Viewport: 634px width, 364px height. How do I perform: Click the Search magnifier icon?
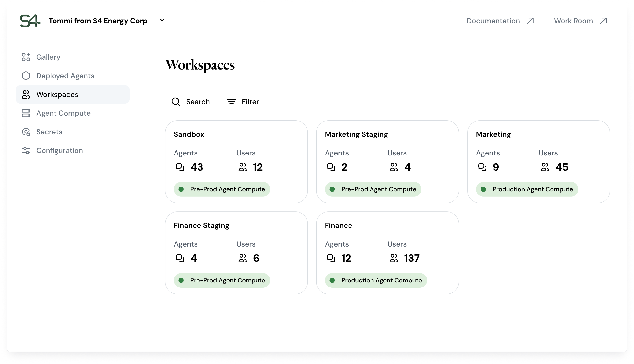176,102
